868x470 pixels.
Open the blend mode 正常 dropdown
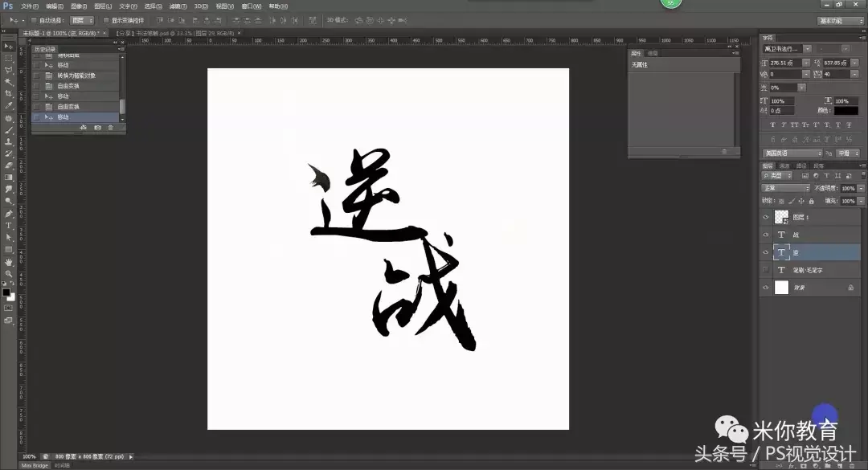(786, 188)
